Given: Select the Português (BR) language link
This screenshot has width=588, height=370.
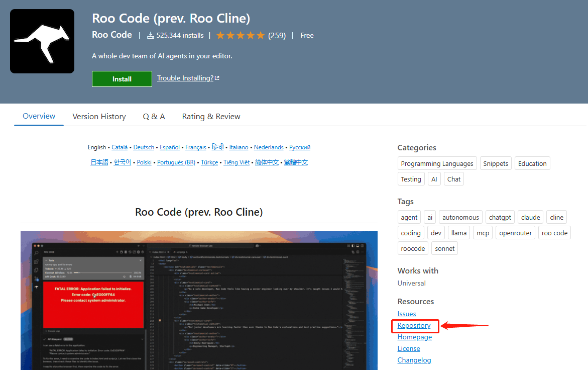Looking at the screenshot, I should pyautogui.click(x=176, y=162).
